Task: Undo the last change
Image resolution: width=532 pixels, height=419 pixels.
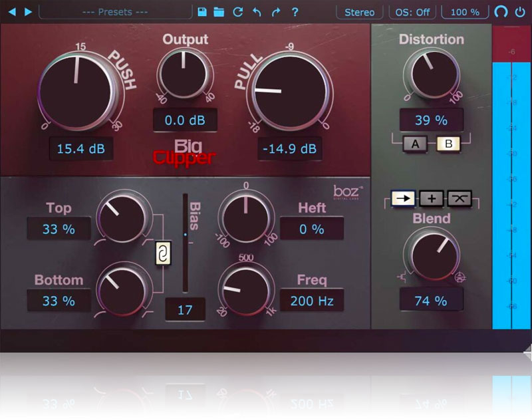Action: pos(257,12)
